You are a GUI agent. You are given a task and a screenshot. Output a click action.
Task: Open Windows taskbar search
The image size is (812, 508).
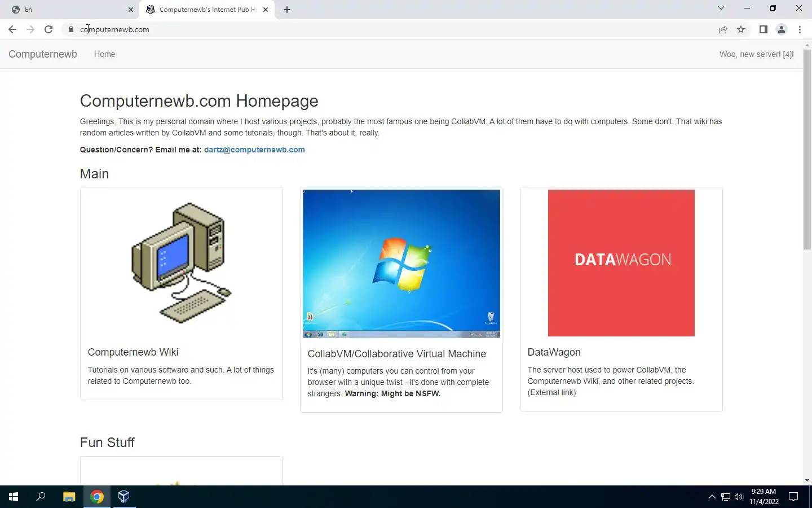41,497
